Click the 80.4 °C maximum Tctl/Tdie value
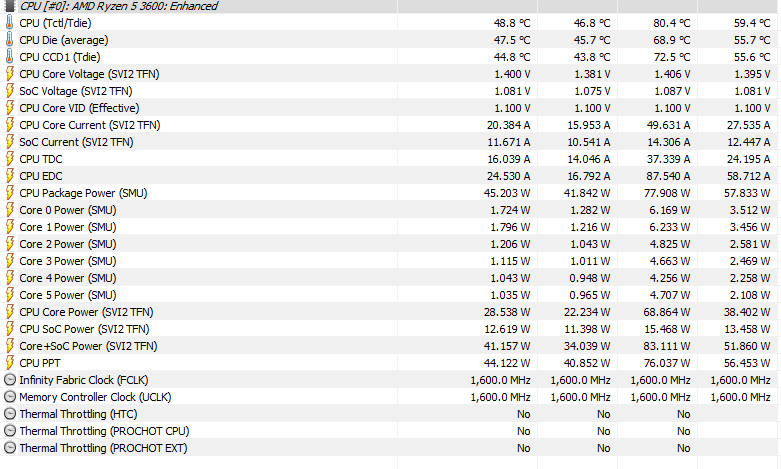The image size is (781, 469). (x=671, y=23)
